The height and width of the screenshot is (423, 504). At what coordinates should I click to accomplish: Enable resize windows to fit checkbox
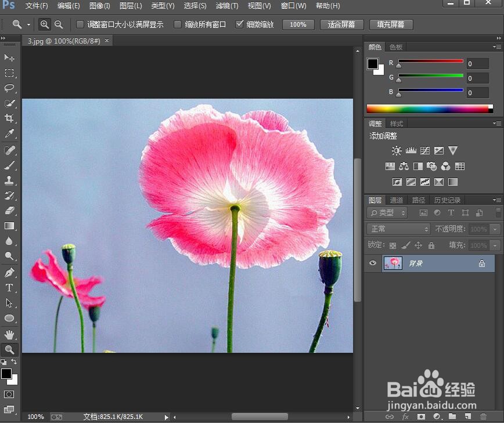tap(80, 24)
